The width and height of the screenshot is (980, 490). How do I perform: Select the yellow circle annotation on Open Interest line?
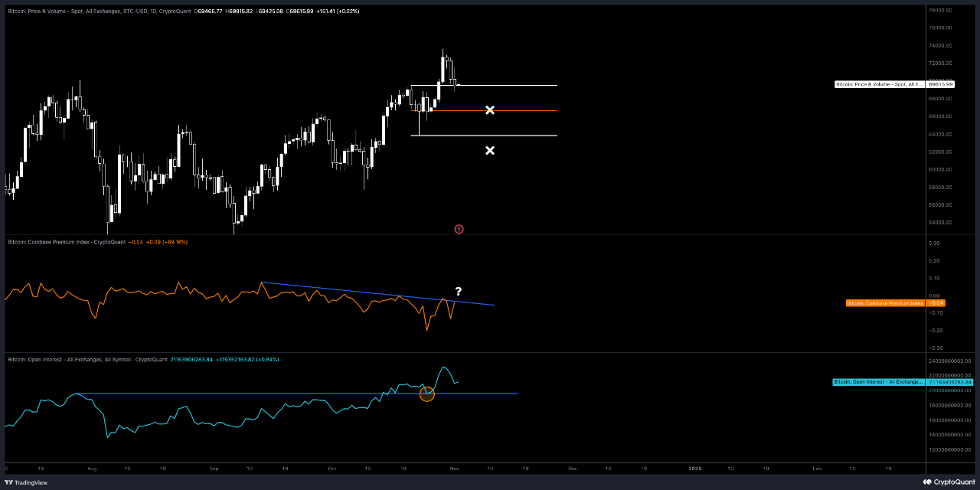427,394
